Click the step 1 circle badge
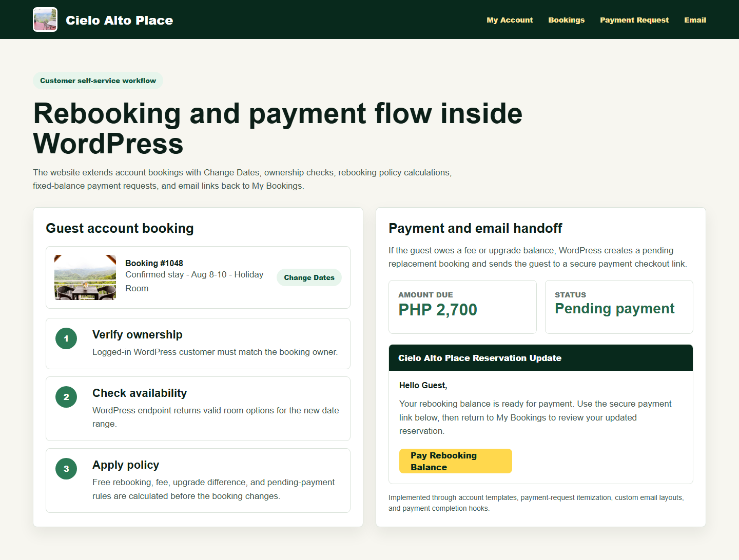 point(66,338)
